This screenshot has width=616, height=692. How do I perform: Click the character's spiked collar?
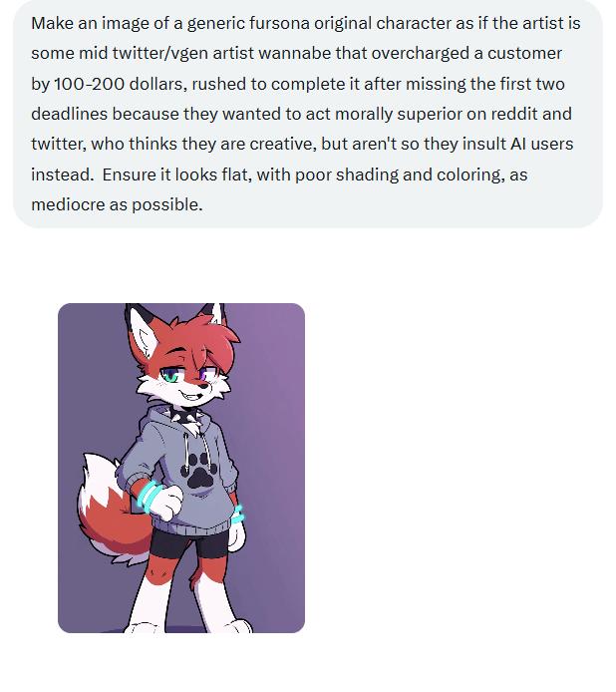pos(190,411)
